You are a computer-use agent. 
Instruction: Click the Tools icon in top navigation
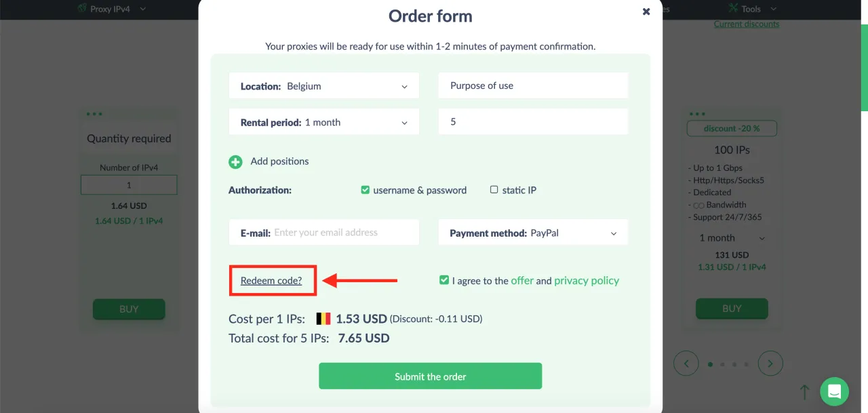click(x=733, y=9)
